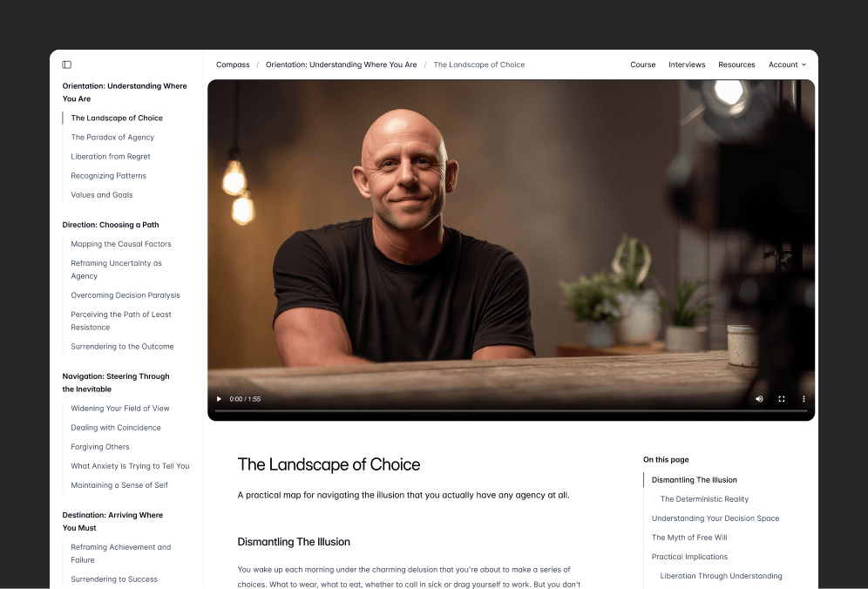Jump to The Deterministic Reality section

click(704, 499)
